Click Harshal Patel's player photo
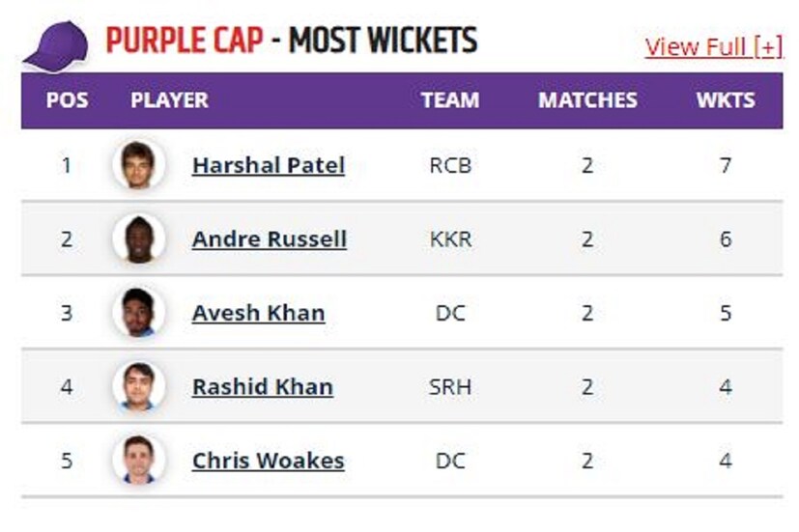 tap(138, 165)
